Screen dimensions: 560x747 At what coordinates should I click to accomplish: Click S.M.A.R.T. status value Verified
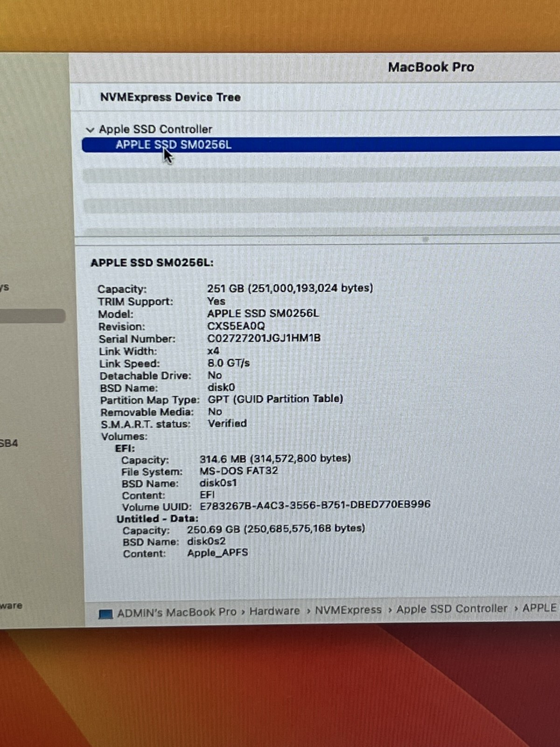[227, 423]
